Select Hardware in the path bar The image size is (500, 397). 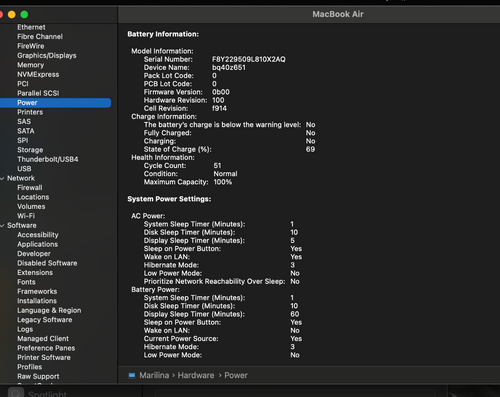pyautogui.click(x=196, y=375)
